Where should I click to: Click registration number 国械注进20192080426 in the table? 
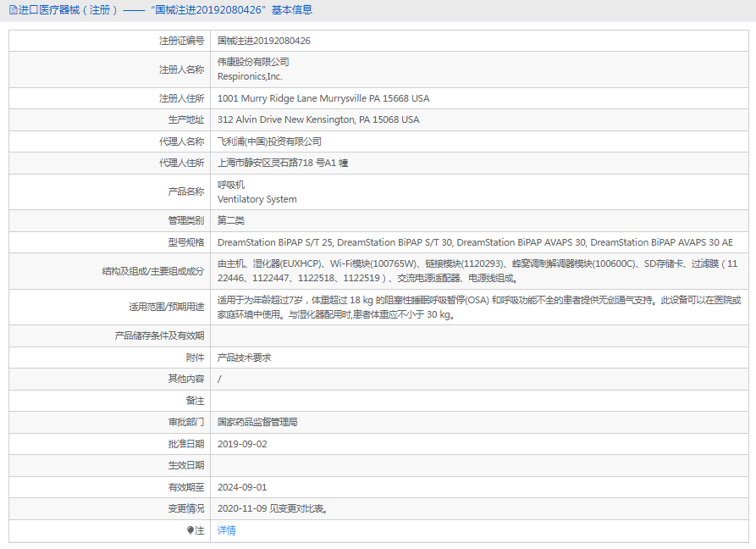tap(263, 41)
